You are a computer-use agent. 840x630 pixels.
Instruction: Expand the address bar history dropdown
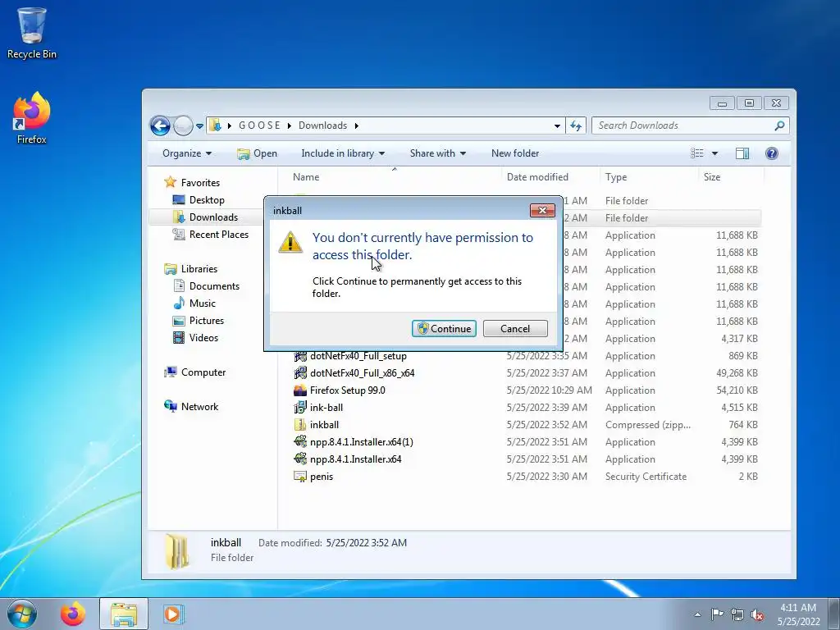557,126
